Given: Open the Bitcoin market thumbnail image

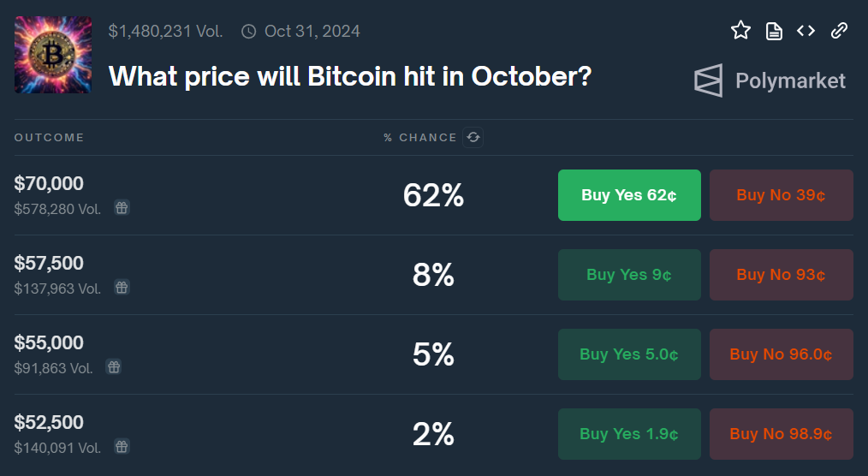Looking at the screenshot, I should click(x=53, y=55).
